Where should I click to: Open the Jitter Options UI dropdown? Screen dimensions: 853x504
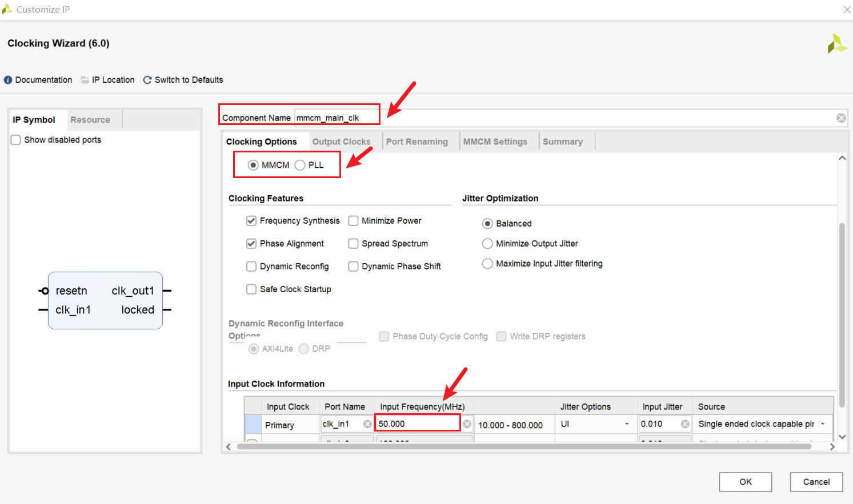(627, 424)
